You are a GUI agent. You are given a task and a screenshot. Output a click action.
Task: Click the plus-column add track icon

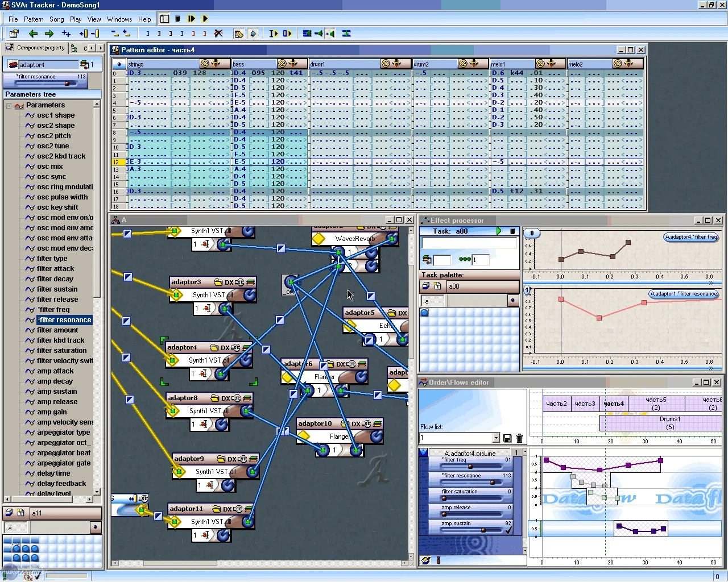(84, 34)
